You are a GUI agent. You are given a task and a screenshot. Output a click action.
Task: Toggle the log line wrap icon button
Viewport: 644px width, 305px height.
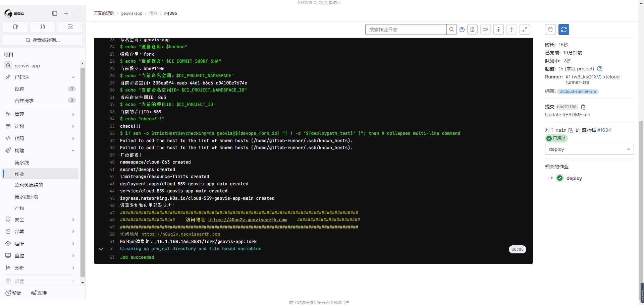(x=485, y=29)
